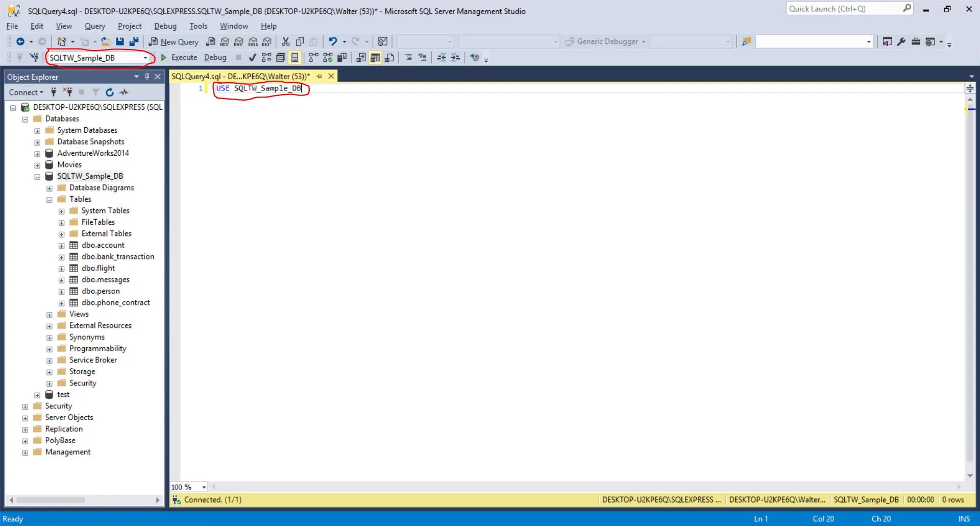Close the SQLQuery4.sql tab
The height and width of the screenshot is (526, 980).
tap(331, 76)
